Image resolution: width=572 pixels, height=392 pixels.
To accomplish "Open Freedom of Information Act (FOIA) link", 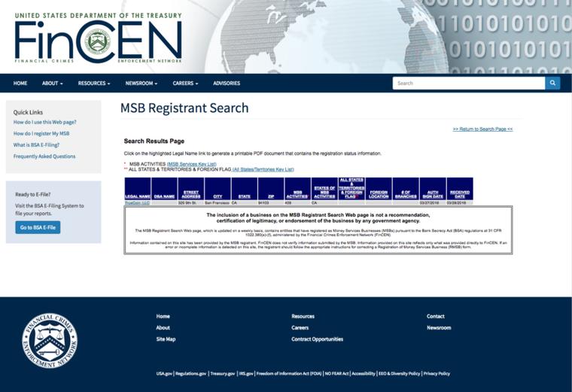I will coord(289,373).
